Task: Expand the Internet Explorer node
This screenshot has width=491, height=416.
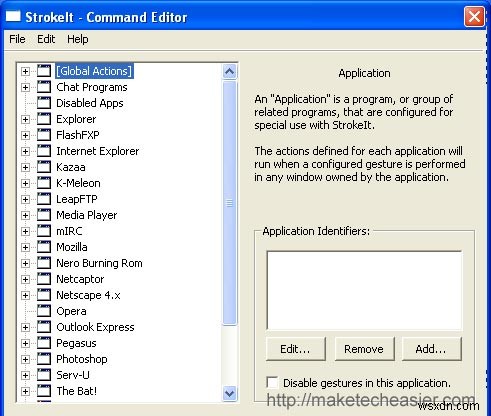Action: tap(25, 151)
